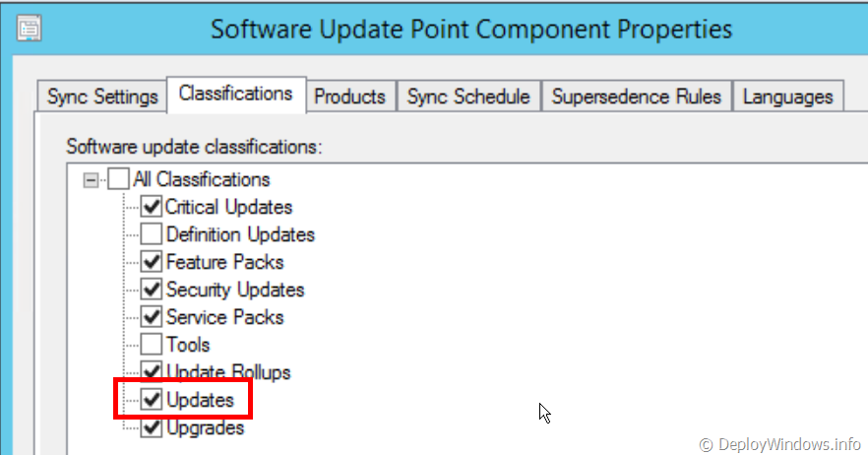The image size is (868, 455).
Task: Open the Supersedence Rules tab
Action: pyautogui.click(x=637, y=97)
